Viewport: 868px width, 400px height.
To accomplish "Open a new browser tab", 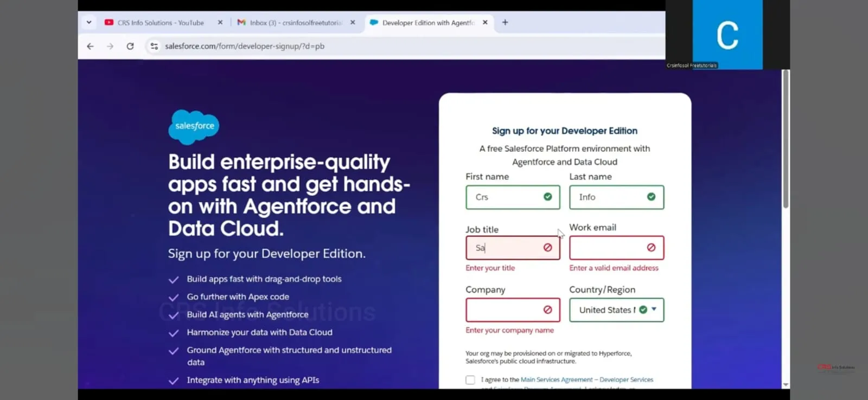I will point(505,23).
